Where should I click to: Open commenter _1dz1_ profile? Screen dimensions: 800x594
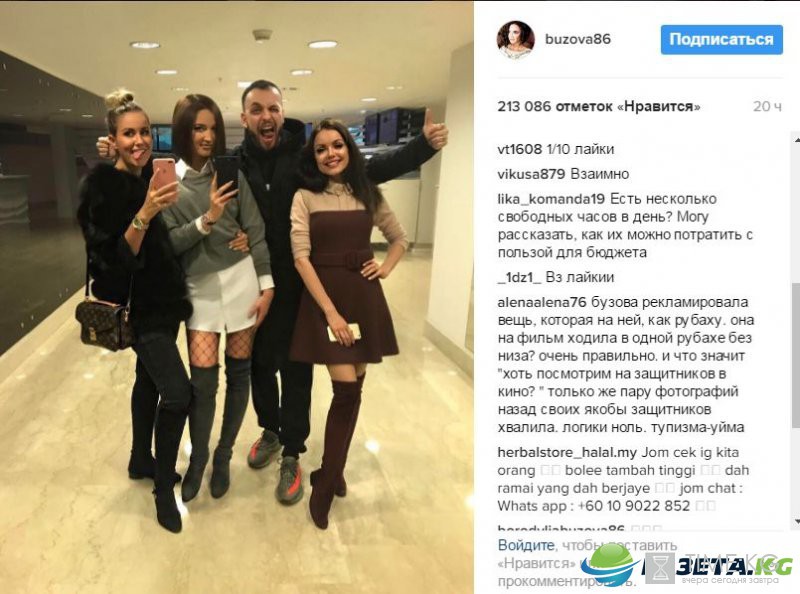click(519, 278)
